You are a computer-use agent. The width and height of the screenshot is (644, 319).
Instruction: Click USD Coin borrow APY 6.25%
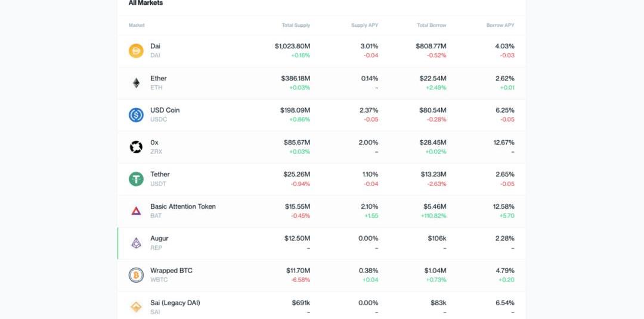[x=505, y=110]
